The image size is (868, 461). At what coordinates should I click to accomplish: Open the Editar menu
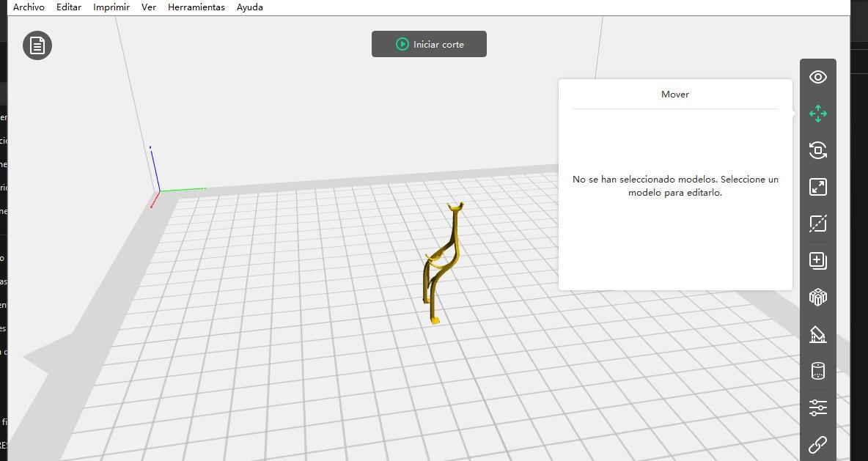coord(69,7)
